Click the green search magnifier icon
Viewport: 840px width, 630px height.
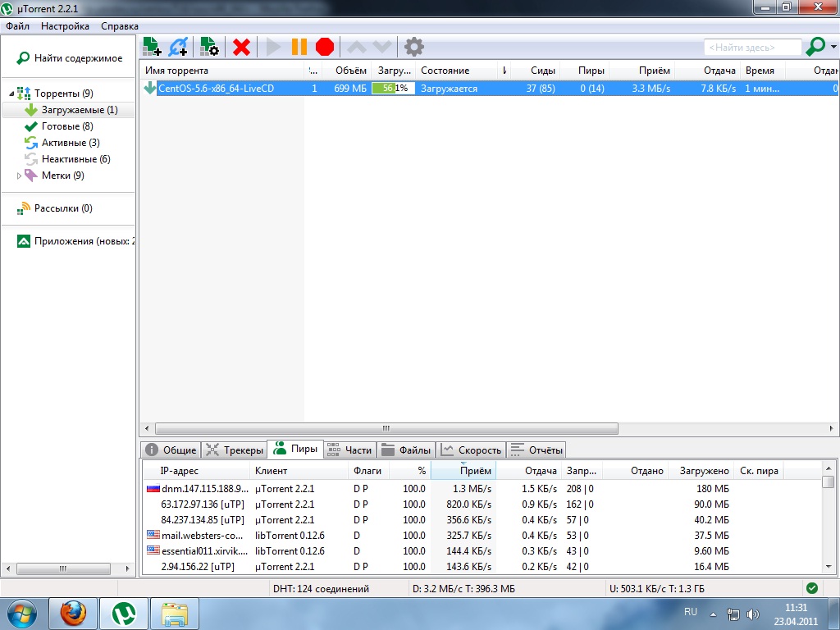coord(815,47)
